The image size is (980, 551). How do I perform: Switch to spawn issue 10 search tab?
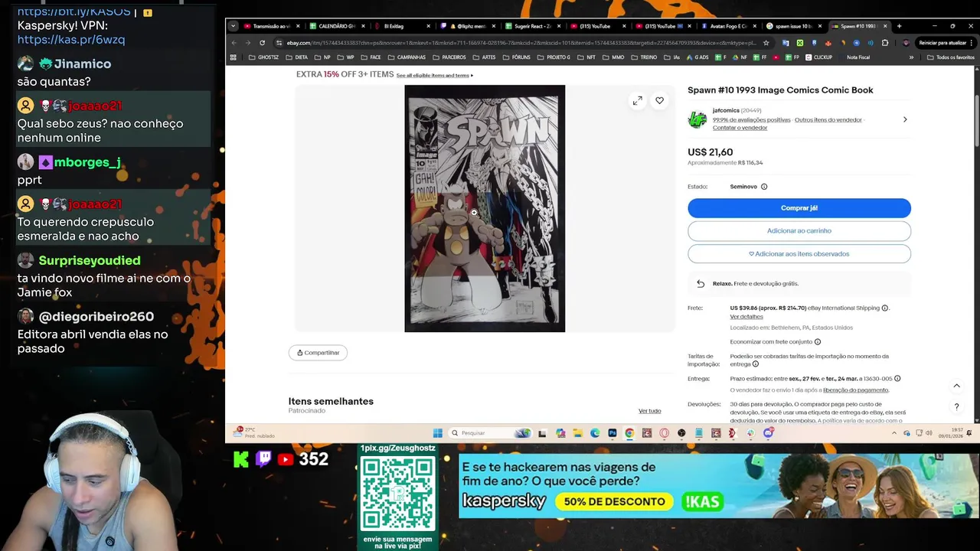[794, 26]
